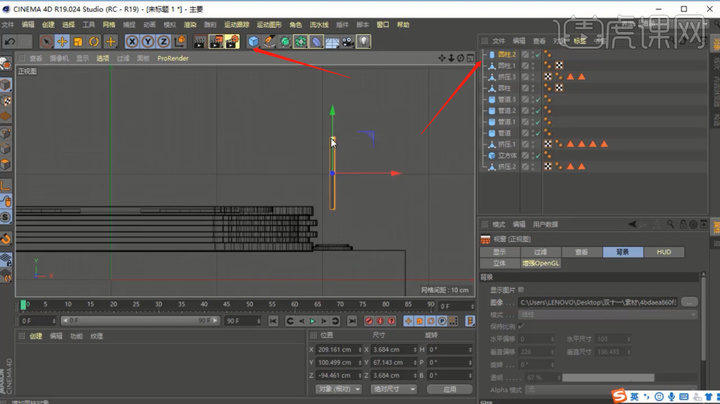This screenshot has width=720, height=404.
Task: Toggle the 保持比例 checkbox
Action: coord(521,326)
